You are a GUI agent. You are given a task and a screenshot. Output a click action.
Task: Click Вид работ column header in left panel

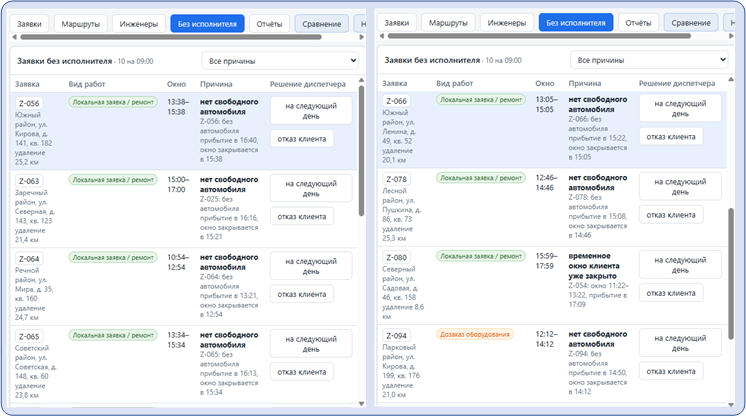point(87,84)
